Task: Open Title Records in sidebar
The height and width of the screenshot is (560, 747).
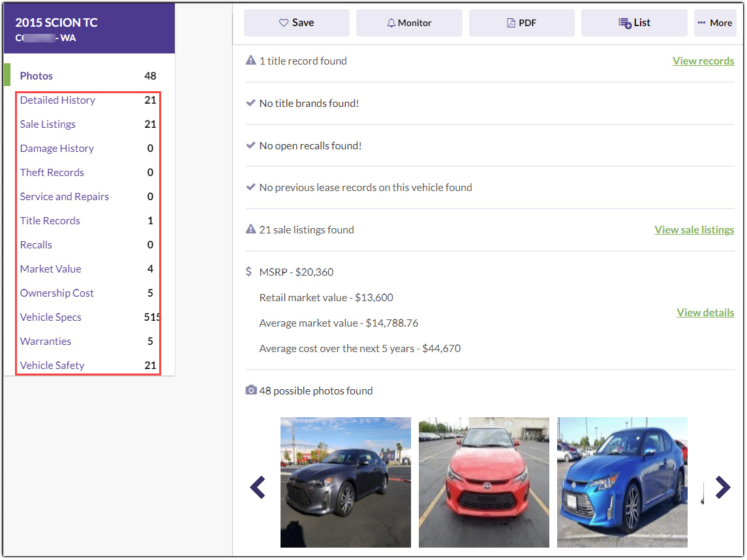Action: 50,221
